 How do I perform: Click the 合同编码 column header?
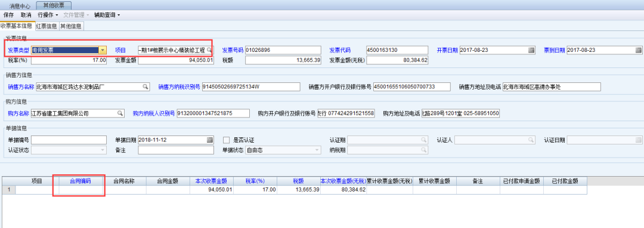pyautogui.click(x=80, y=181)
